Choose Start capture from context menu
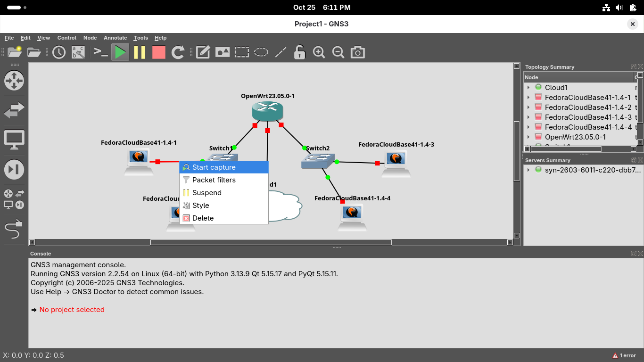 click(214, 167)
